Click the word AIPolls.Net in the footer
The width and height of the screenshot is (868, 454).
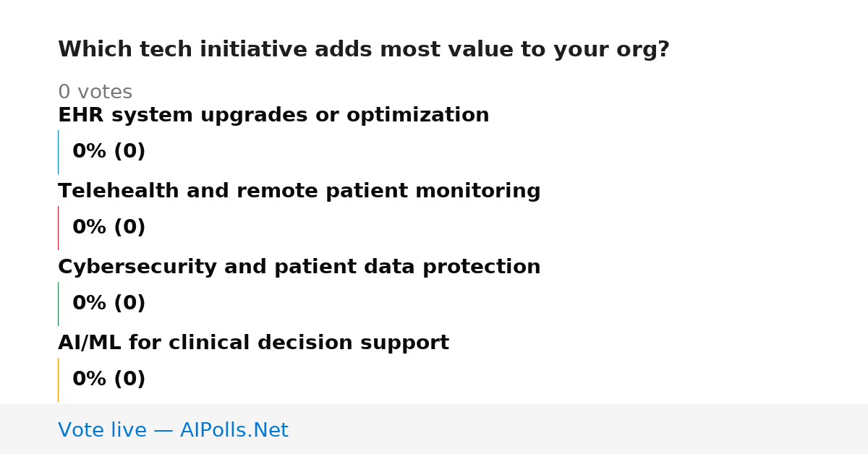coord(234,430)
